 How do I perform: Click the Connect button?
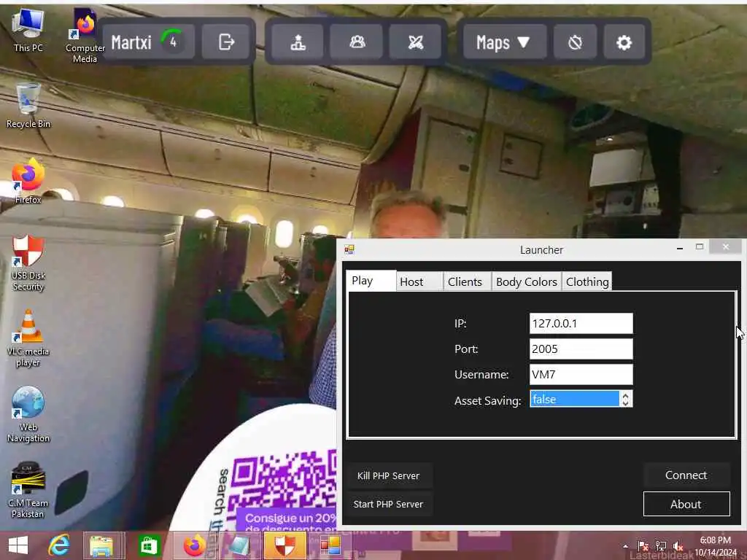point(686,475)
